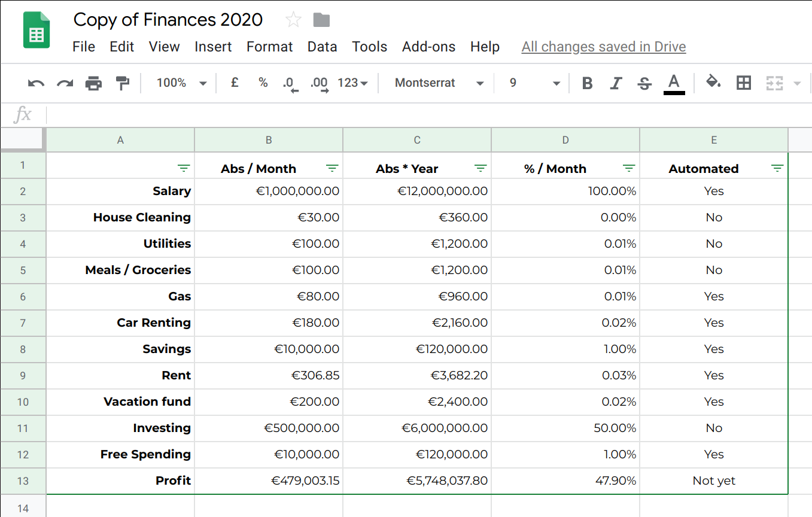Select the paint format tool
The height and width of the screenshot is (517, 812).
pos(122,83)
